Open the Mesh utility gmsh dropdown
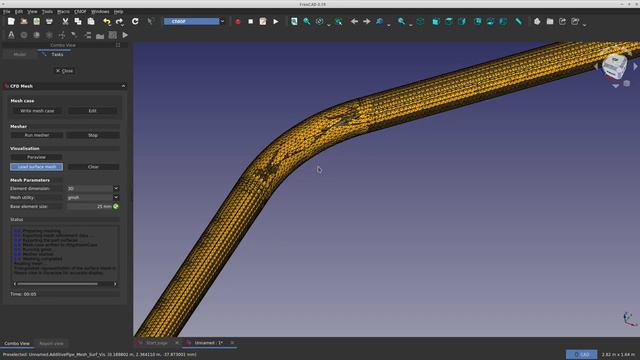640x360 pixels. pos(93,198)
